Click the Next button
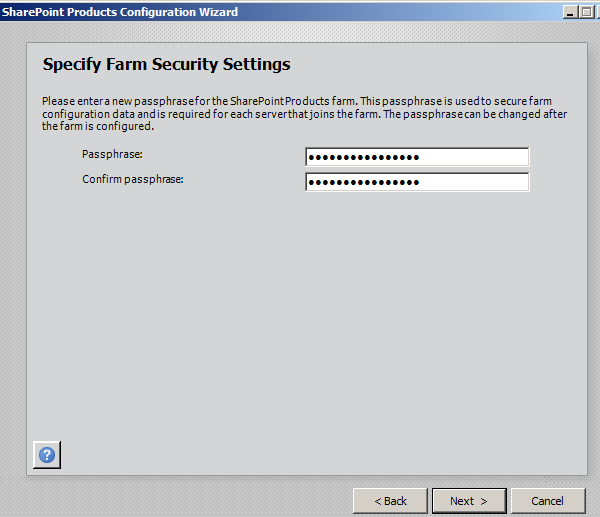600x517 pixels. tap(469, 500)
